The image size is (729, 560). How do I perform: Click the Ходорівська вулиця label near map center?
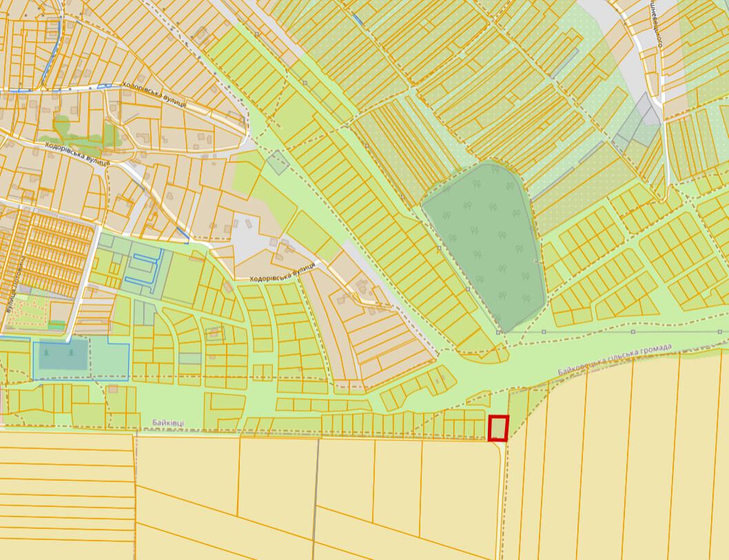[x=283, y=272]
